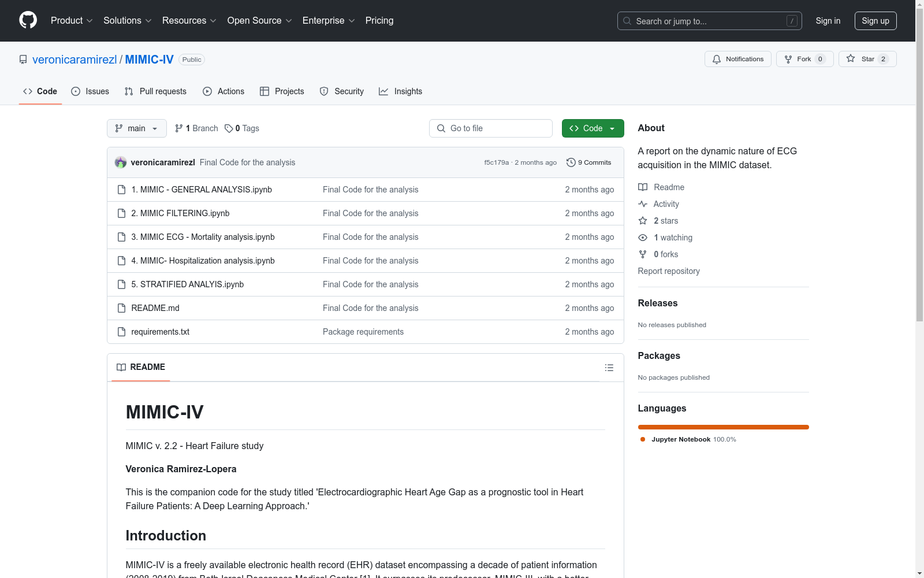
Task: Click the star icon beside 2 stars
Action: tap(643, 221)
